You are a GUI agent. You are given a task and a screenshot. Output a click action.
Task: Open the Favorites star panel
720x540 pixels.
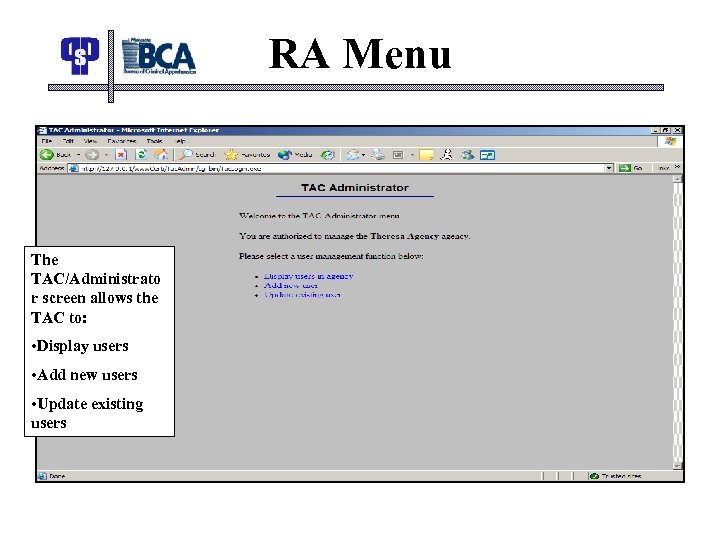[x=247, y=155]
